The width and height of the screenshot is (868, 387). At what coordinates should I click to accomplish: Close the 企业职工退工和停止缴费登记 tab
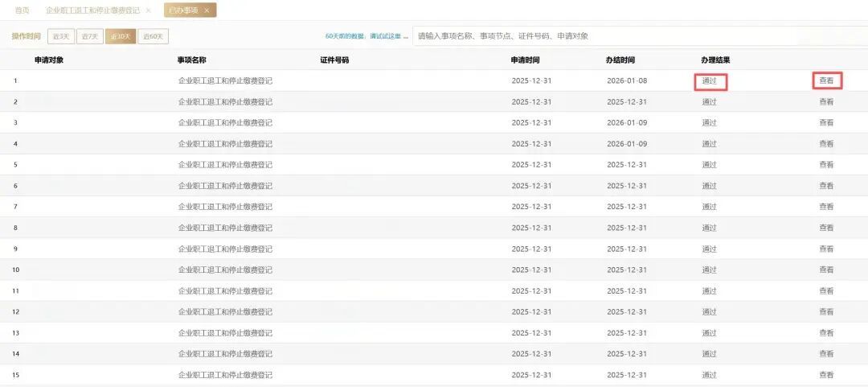click(x=148, y=10)
